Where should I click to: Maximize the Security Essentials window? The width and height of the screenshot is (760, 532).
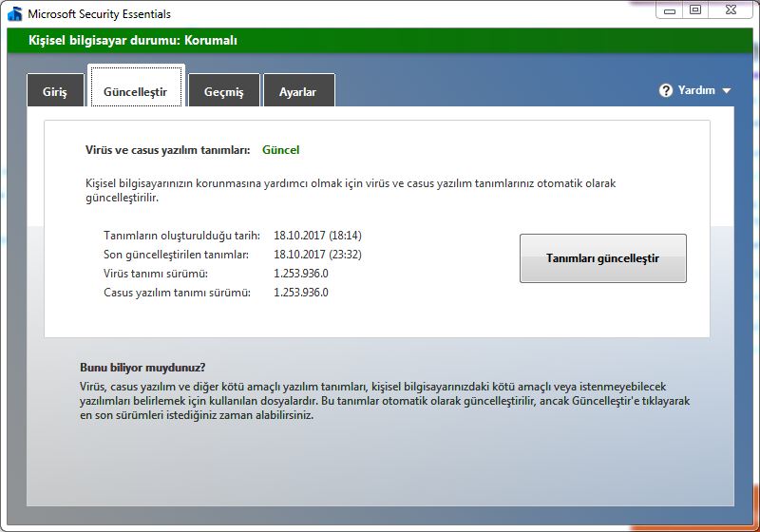[695, 10]
